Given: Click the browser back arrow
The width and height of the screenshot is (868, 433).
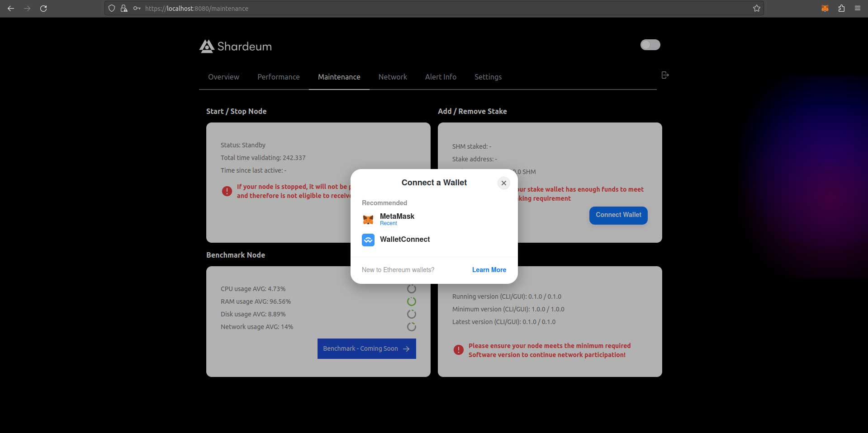Looking at the screenshot, I should tap(11, 9).
